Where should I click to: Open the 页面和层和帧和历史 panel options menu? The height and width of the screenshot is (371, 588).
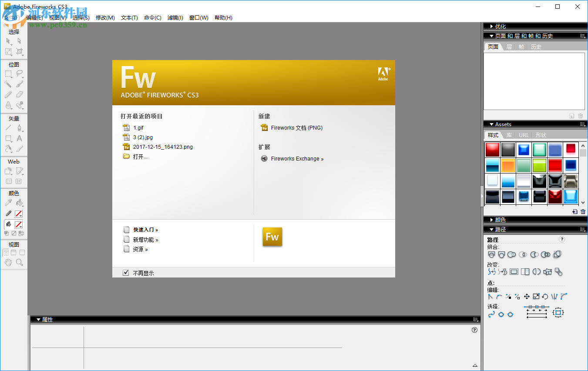[x=583, y=36]
